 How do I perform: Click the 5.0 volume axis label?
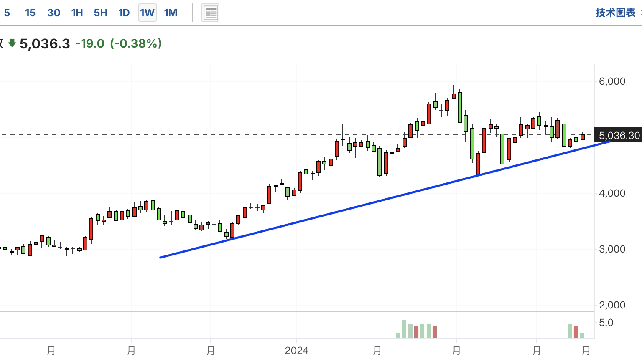coord(606,323)
